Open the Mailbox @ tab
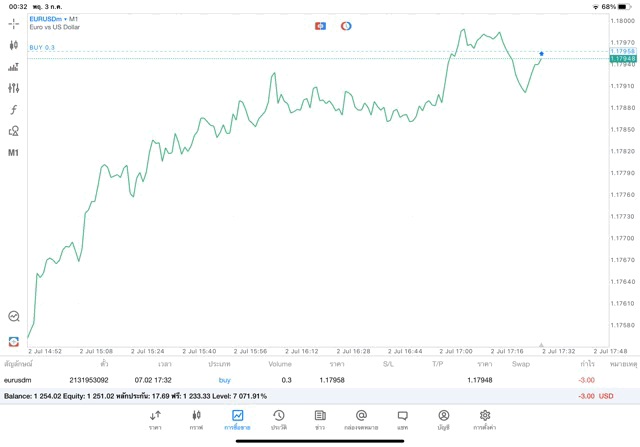Screen dimensions: 640x447 click(361, 419)
